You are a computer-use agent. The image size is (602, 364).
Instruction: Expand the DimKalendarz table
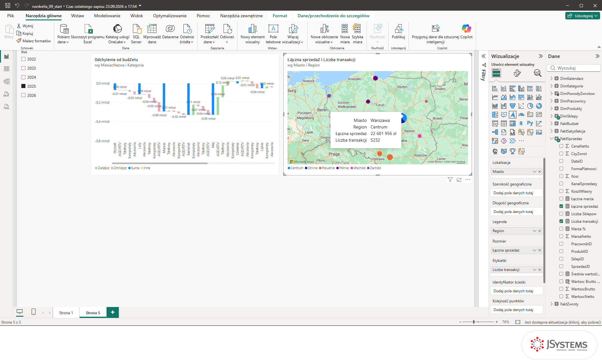click(x=552, y=78)
